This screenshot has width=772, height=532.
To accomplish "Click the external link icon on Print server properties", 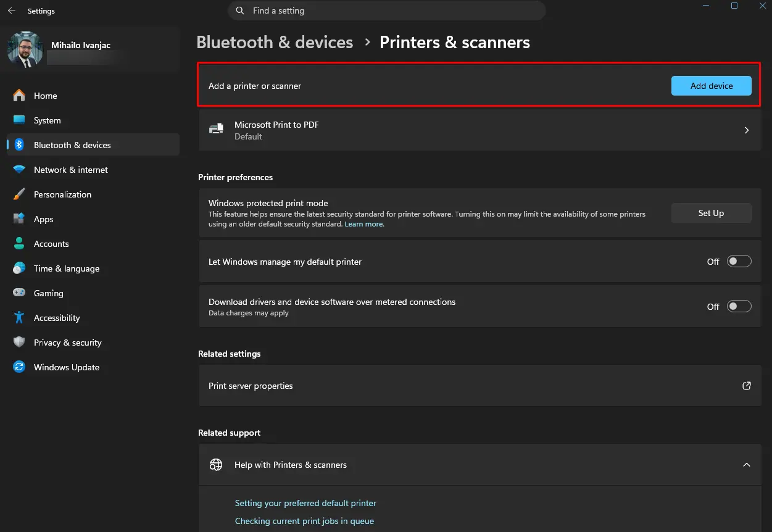I will tap(746, 385).
